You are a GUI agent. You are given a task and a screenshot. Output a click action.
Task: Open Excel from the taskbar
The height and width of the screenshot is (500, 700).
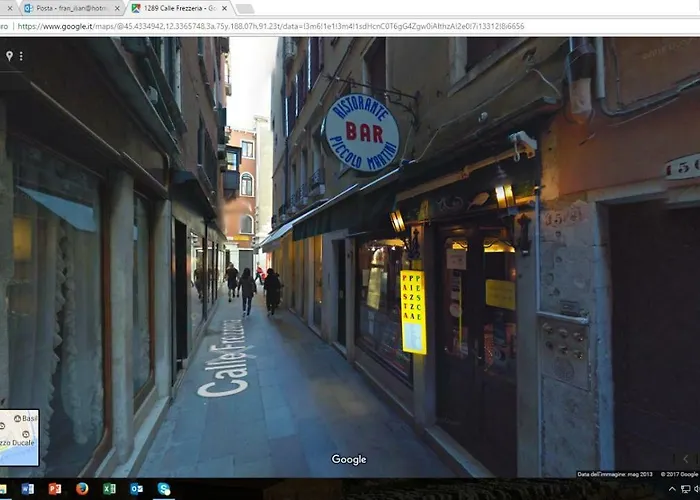(x=109, y=488)
